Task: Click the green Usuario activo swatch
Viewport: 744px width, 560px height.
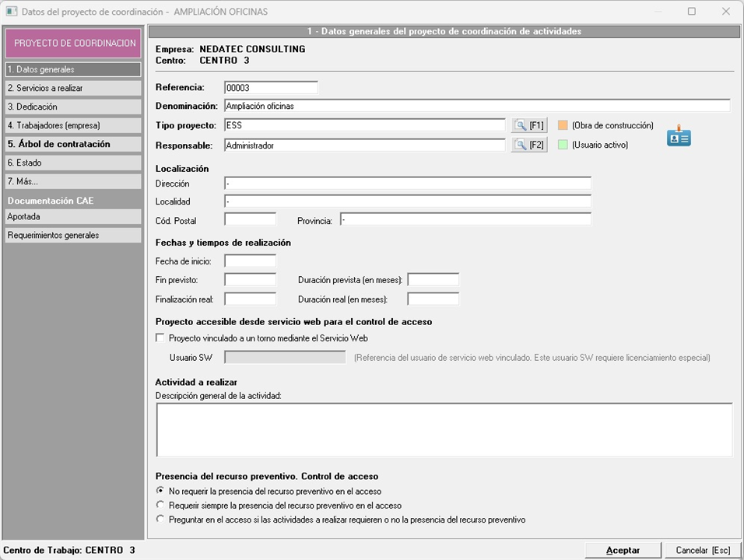Action: 563,145
